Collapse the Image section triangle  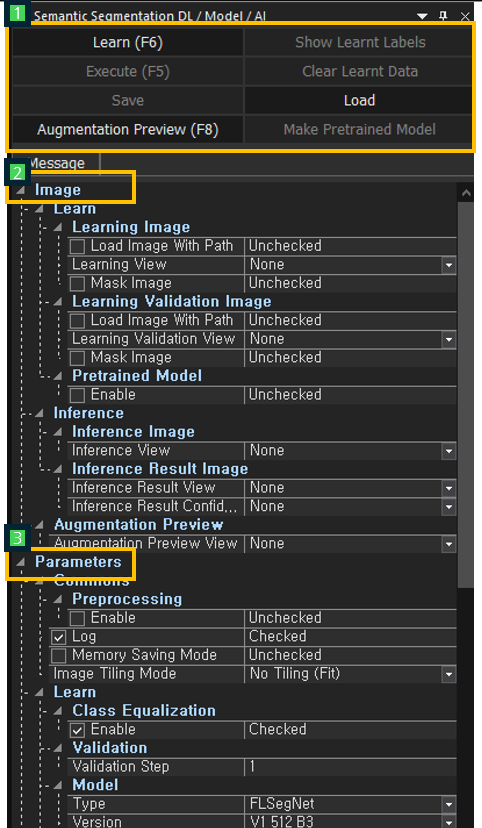20,190
